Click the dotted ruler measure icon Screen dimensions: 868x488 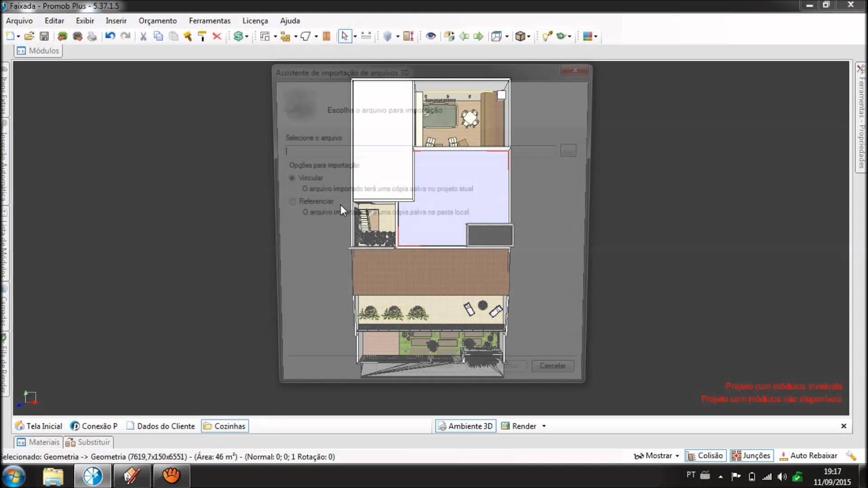click(366, 37)
